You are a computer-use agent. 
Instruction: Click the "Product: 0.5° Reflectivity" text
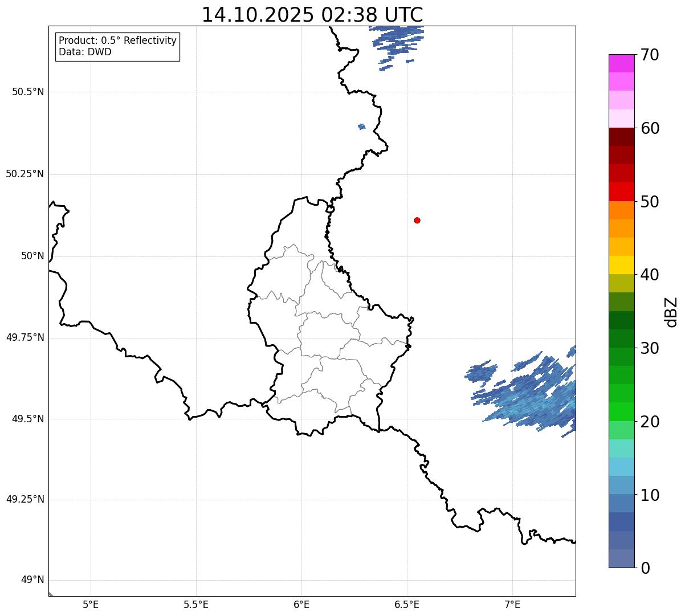[x=117, y=40]
